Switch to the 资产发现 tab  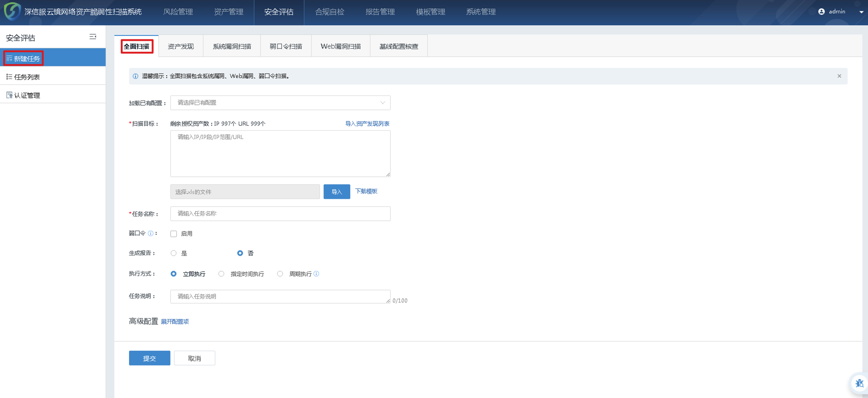[181, 46]
